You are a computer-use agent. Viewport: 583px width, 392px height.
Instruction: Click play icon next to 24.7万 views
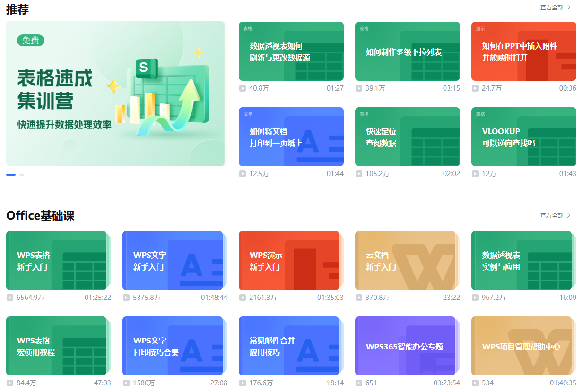point(475,88)
